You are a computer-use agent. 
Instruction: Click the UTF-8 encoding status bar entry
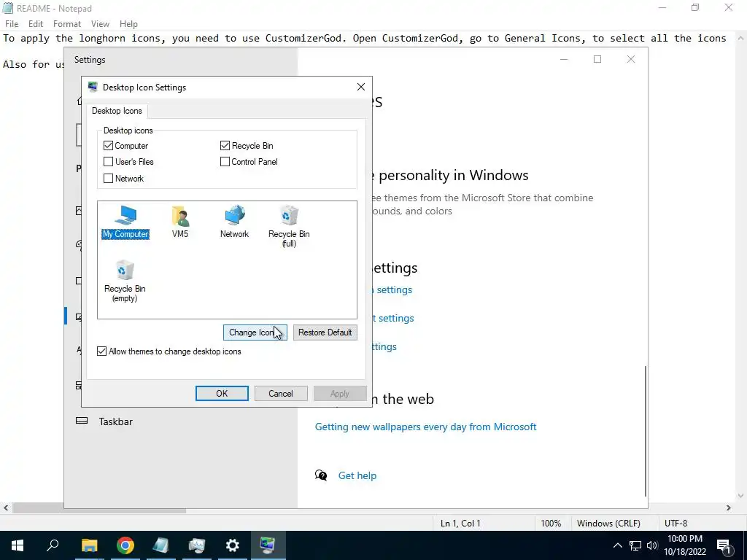tap(676, 524)
